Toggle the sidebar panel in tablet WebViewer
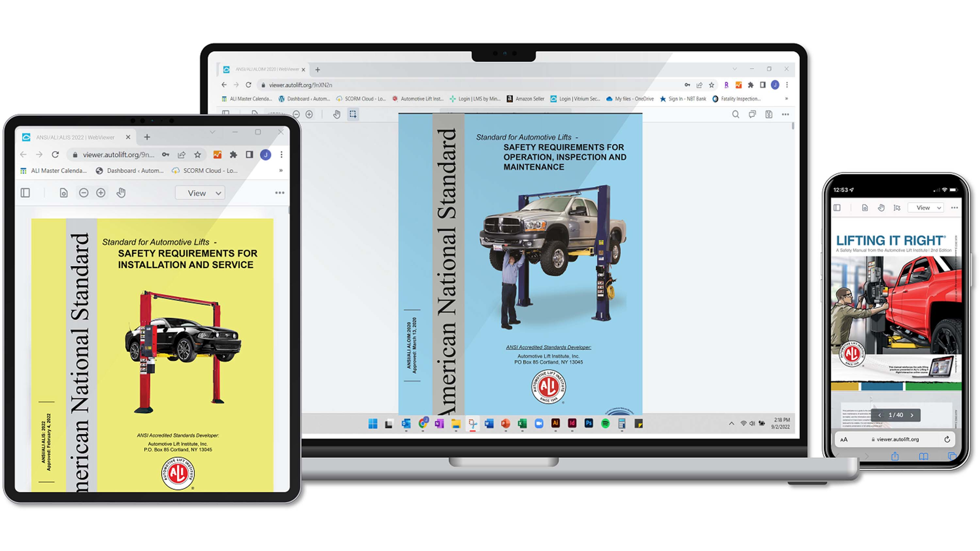Image resolution: width=980 pixels, height=551 pixels. point(25,192)
